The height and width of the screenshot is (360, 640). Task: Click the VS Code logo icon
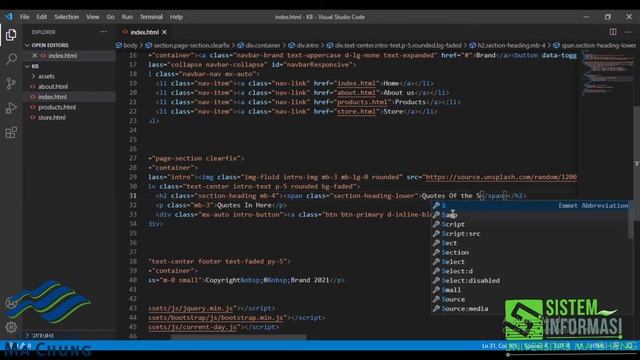point(9,17)
